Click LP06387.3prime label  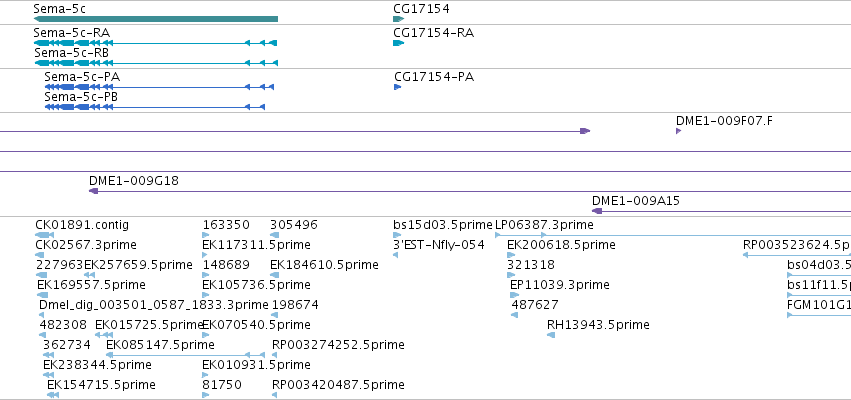coord(544,225)
